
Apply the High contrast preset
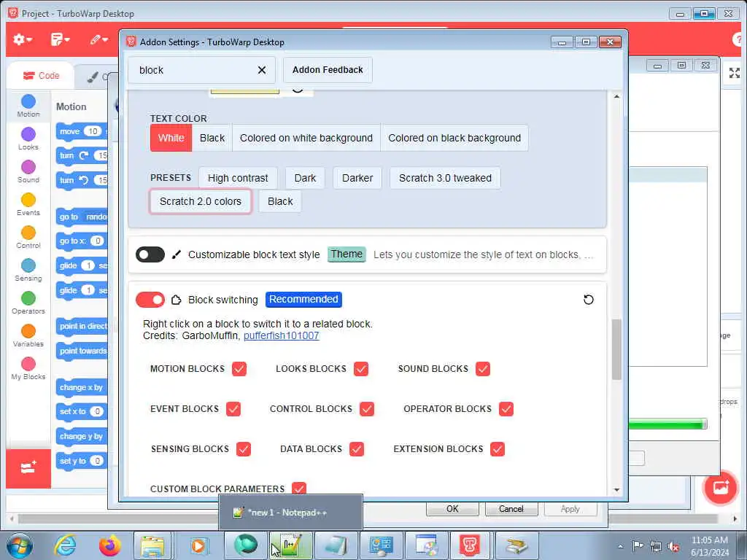click(x=238, y=178)
